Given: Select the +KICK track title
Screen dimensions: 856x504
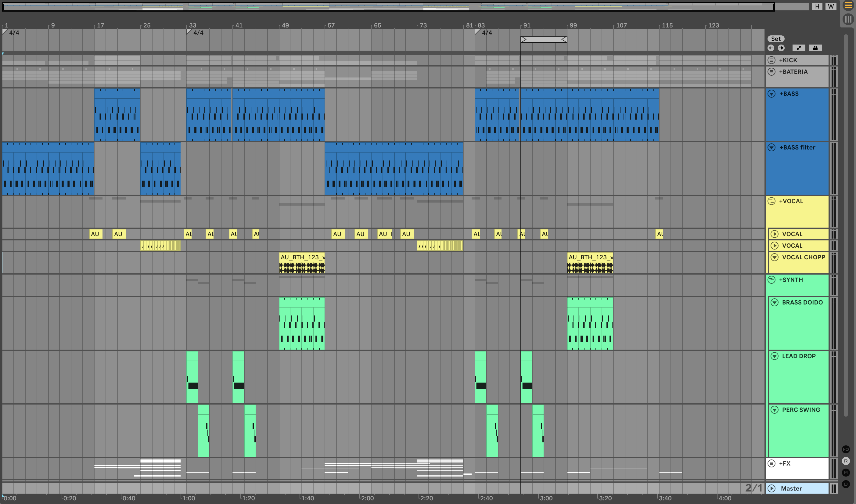Looking at the screenshot, I should click(x=788, y=60).
